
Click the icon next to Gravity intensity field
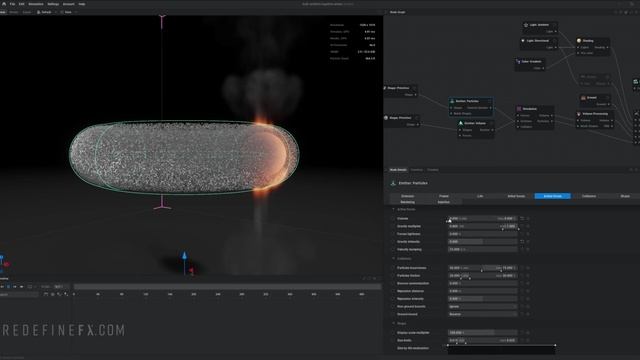(x=522, y=242)
